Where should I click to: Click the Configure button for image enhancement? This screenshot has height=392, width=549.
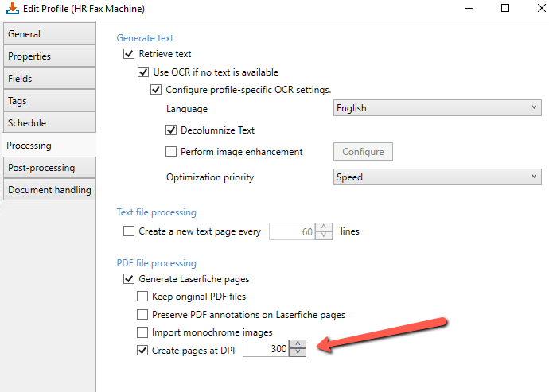pyautogui.click(x=363, y=152)
